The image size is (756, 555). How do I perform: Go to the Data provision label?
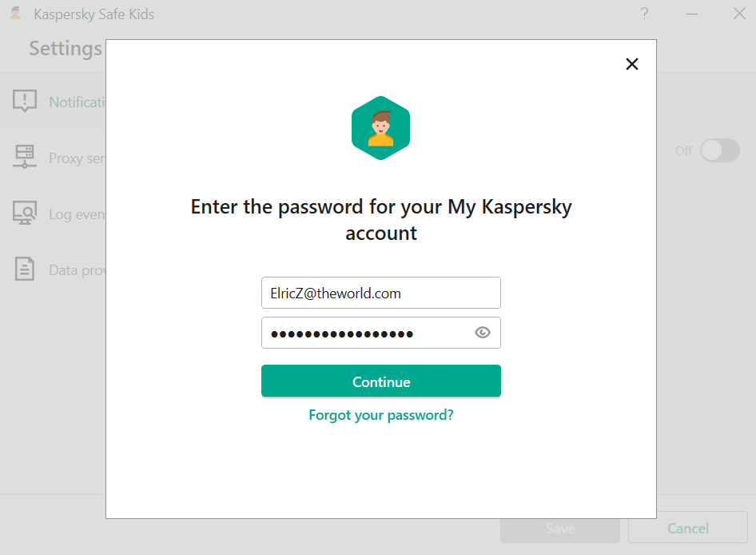[77, 270]
